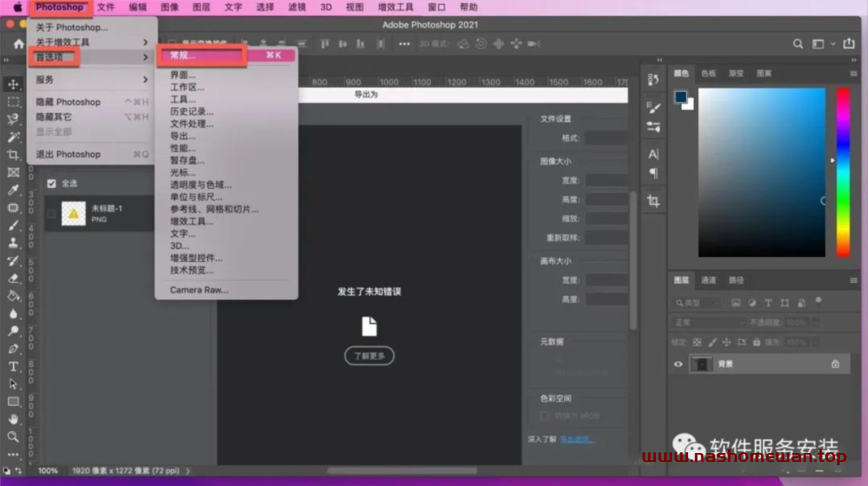Select the Pen tool
This screenshot has width=868, height=486.
pos(14,349)
